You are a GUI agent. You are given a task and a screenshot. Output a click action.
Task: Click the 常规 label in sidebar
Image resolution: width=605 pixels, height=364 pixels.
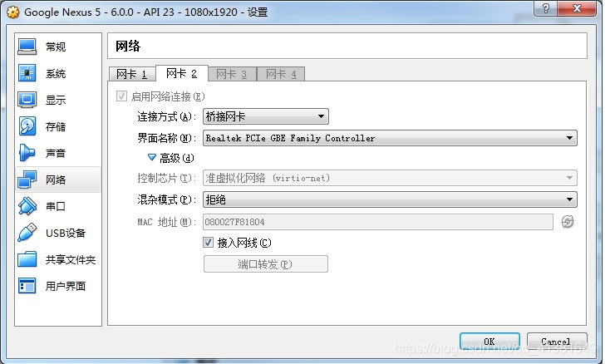pos(56,47)
